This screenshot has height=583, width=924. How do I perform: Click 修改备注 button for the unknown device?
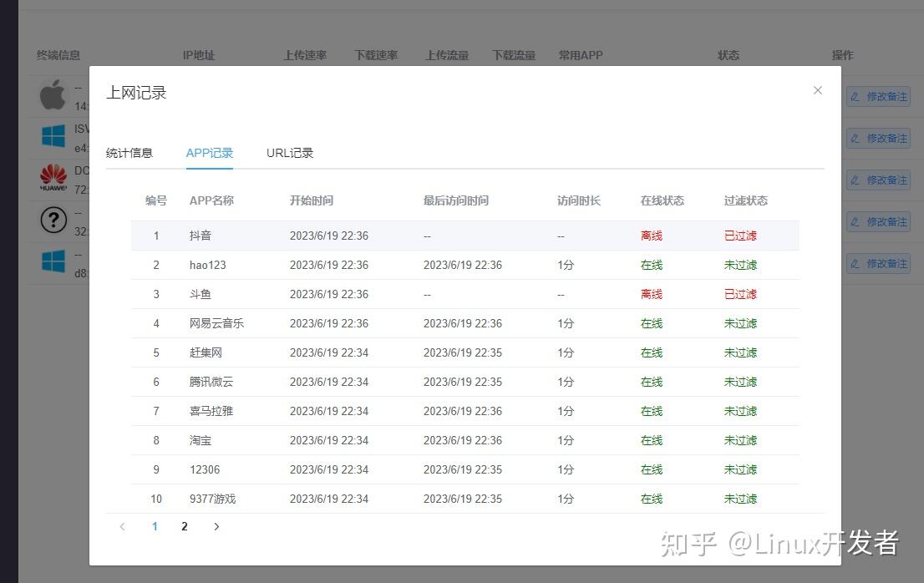click(x=879, y=222)
